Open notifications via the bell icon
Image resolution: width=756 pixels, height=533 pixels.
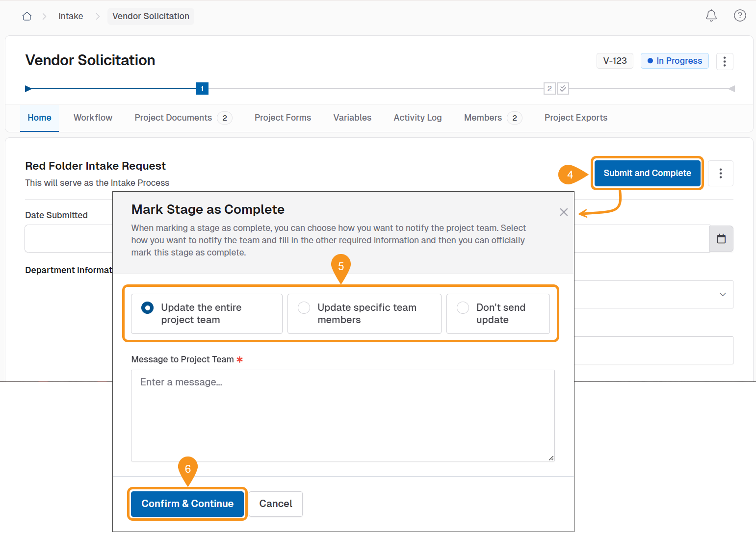pos(711,16)
